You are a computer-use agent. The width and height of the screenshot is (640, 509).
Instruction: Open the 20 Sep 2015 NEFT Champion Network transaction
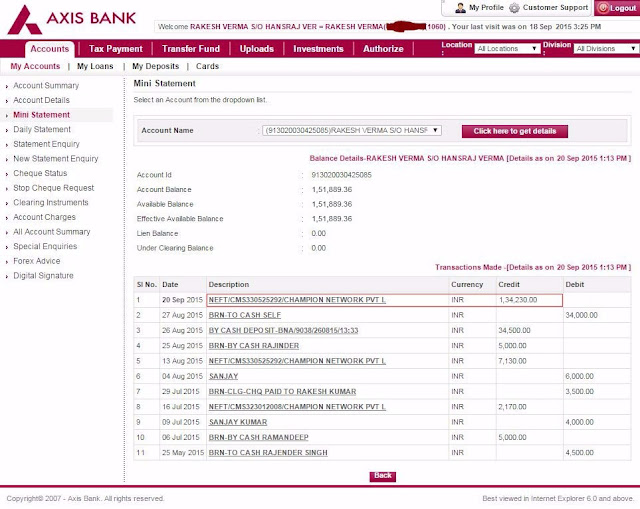click(297, 300)
